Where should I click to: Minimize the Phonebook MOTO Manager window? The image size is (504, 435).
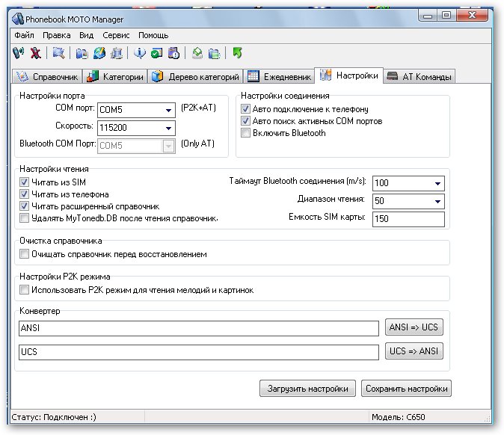(x=428, y=16)
